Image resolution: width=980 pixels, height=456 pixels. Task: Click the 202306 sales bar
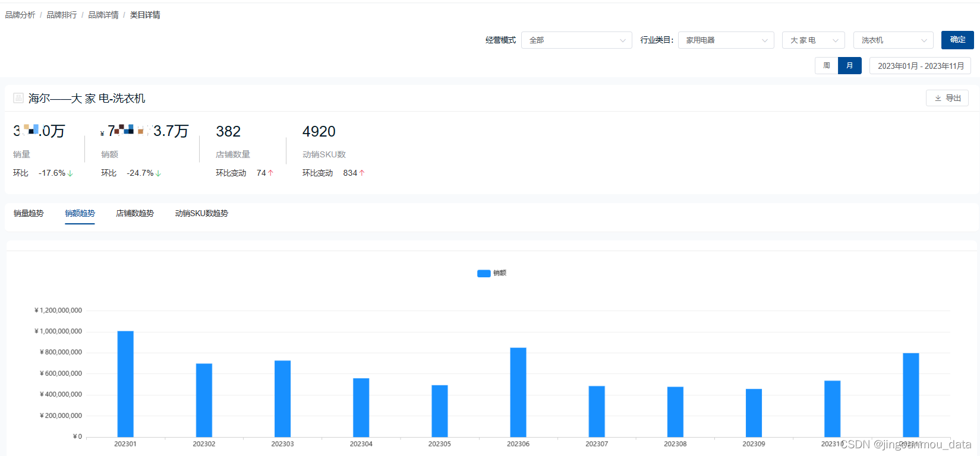(518, 392)
